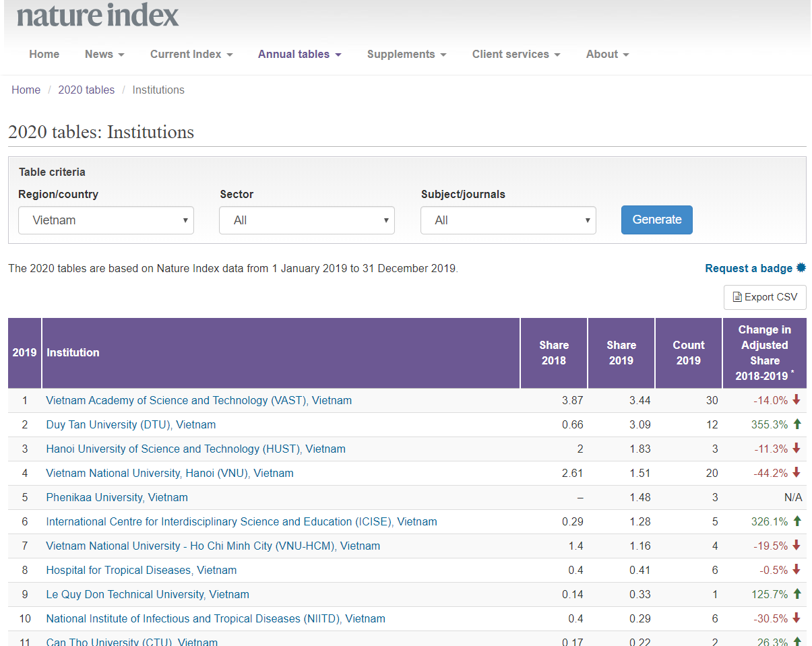The image size is (812, 646).
Task: Open Duy Tan University (DTU) link
Action: point(131,424)
